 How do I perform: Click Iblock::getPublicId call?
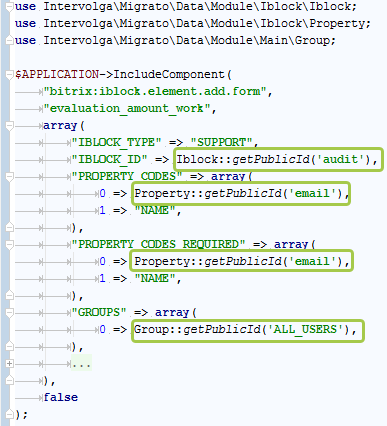(x=274, y=159)
